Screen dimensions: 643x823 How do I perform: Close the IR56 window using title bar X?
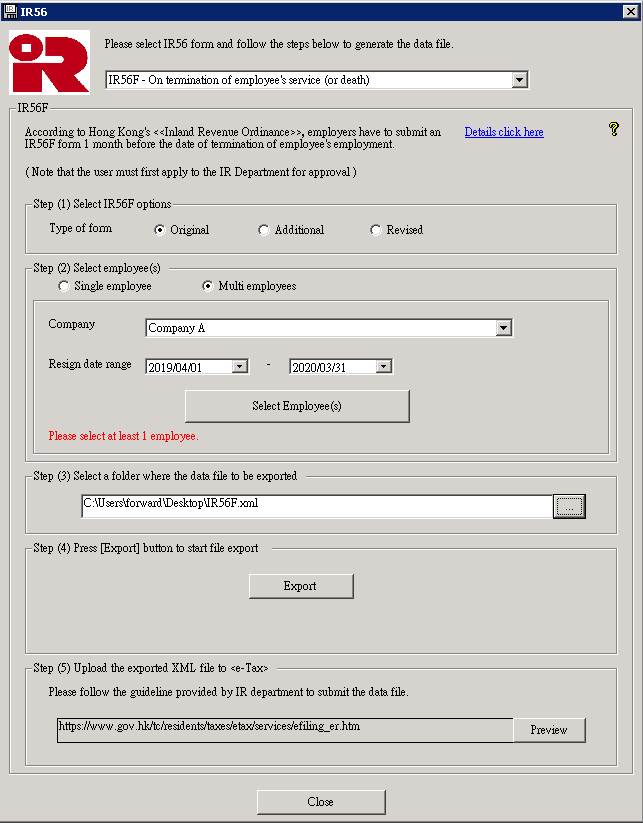(630, 11)
